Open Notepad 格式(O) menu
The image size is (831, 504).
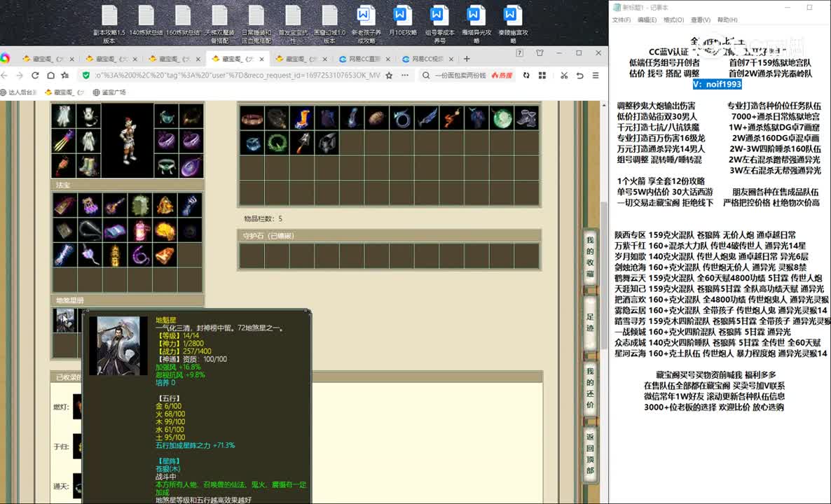tap(673, 20)
